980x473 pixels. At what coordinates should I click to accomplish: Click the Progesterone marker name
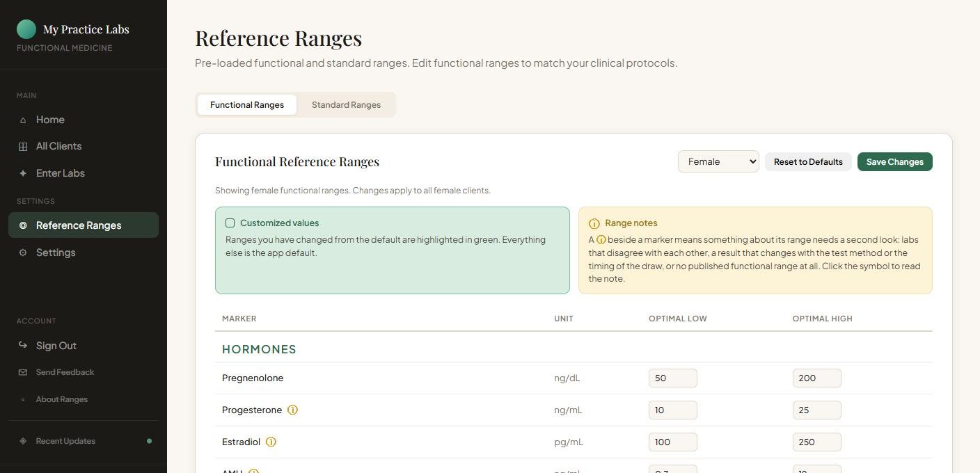tap(252, 410)
